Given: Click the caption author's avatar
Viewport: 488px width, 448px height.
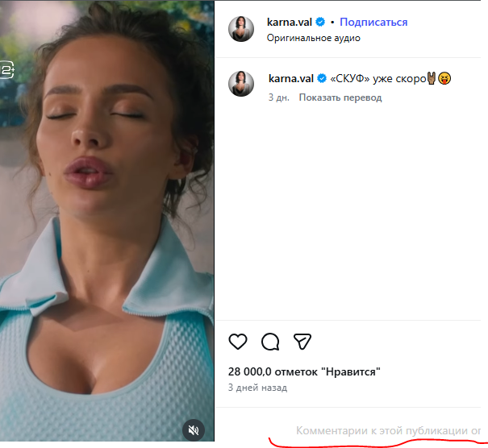Looking at the screenshot, I should (x=242, y=83).
